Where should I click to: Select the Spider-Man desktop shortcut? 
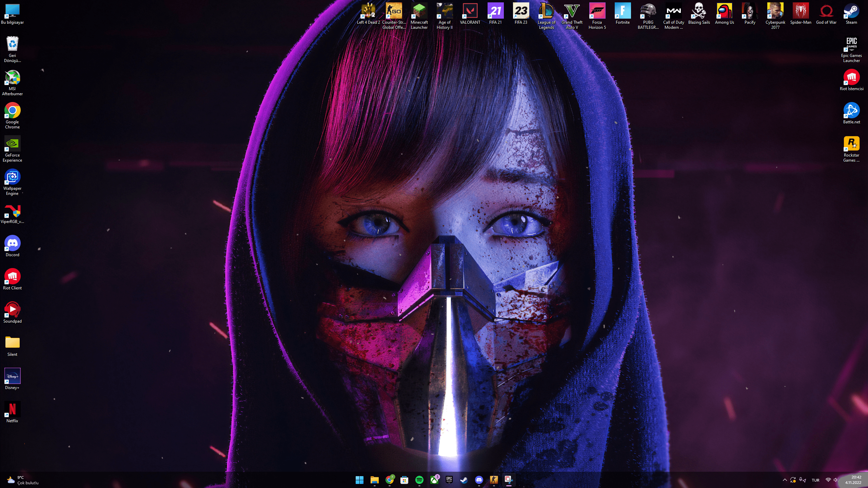coord(801,14)
